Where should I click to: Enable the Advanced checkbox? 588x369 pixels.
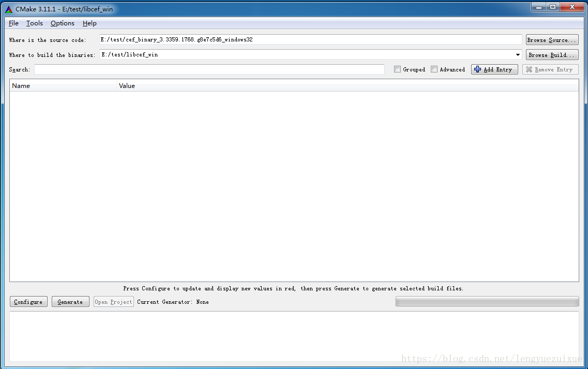click(x=434, y=69)
